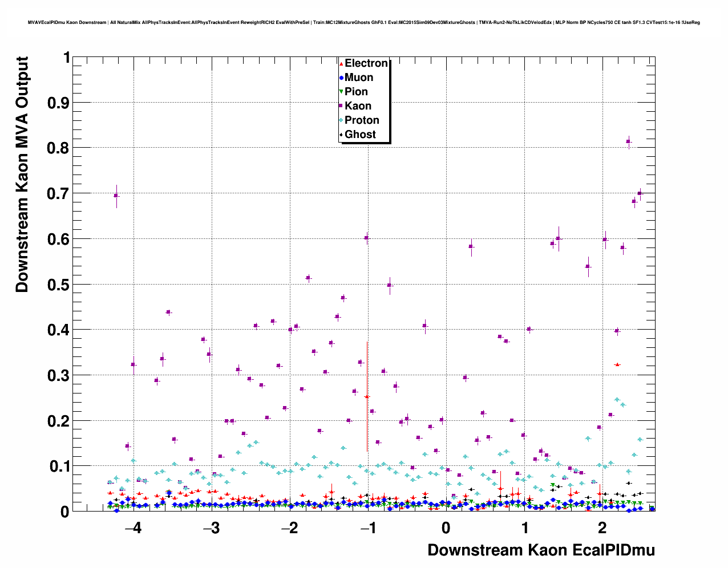Click the x-axis label −3
This screenshot has width=728, height=568.
(212, 528)
